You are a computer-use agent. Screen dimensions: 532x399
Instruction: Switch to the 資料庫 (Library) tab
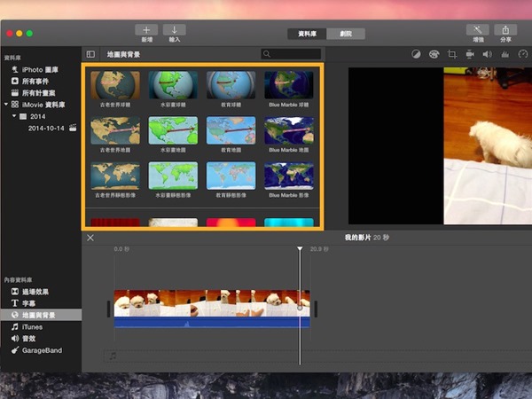(x=307, y=33)
